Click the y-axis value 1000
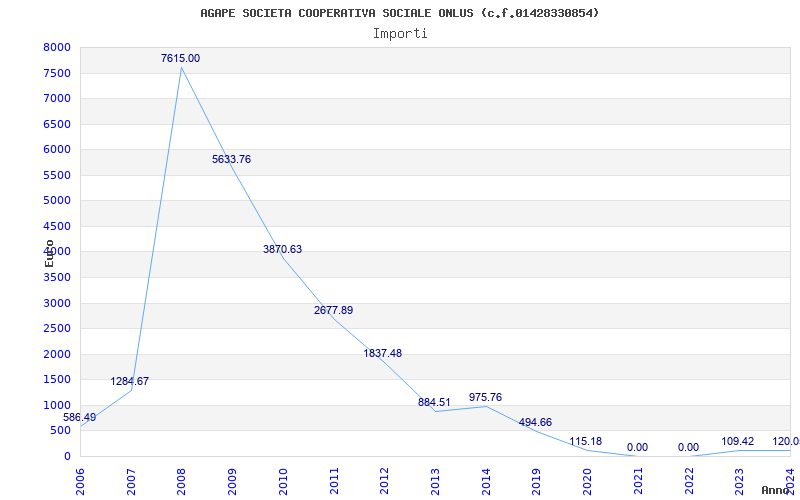 57,406
